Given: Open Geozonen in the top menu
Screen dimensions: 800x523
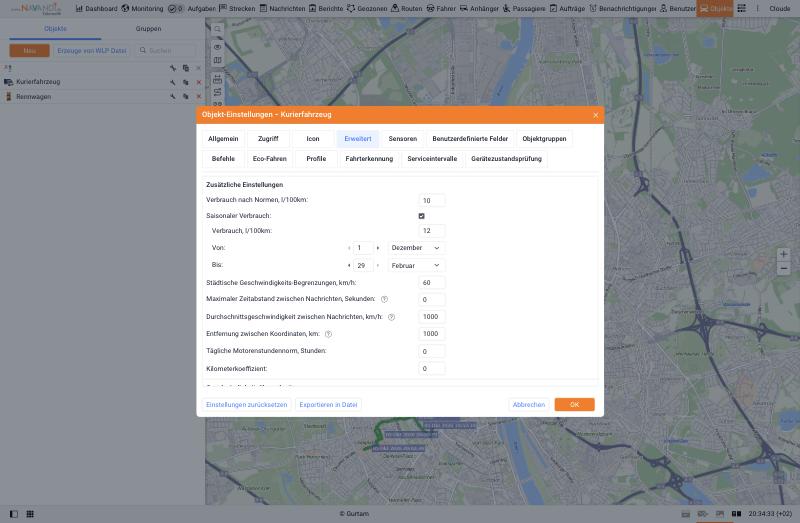Looking at the screenshot, I should pyautogui.click(x=367, y=8).
